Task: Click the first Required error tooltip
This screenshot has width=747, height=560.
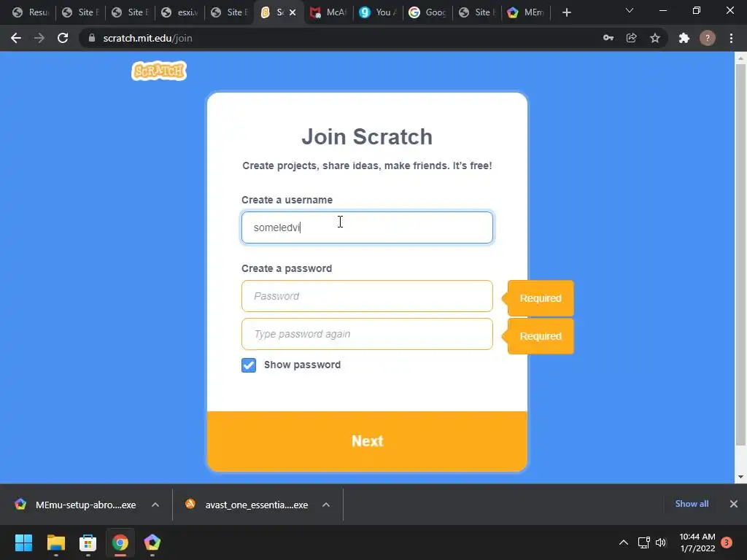Action: (541, 298)
